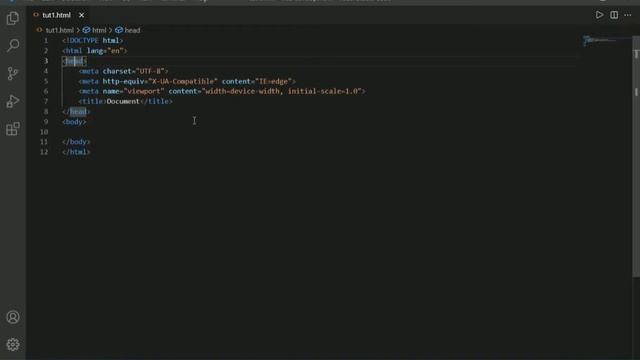640x360 pixels.
Task: Open the Explorer view in activity bar
Action: pos(13,18)
